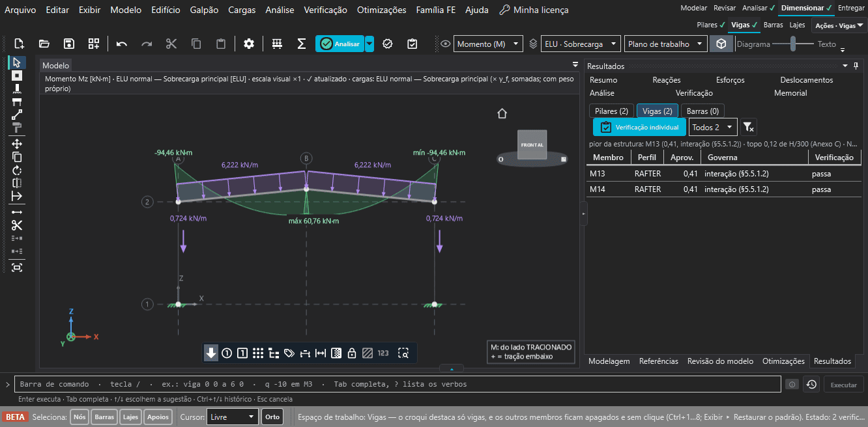Undo the last action

[122, 44]
